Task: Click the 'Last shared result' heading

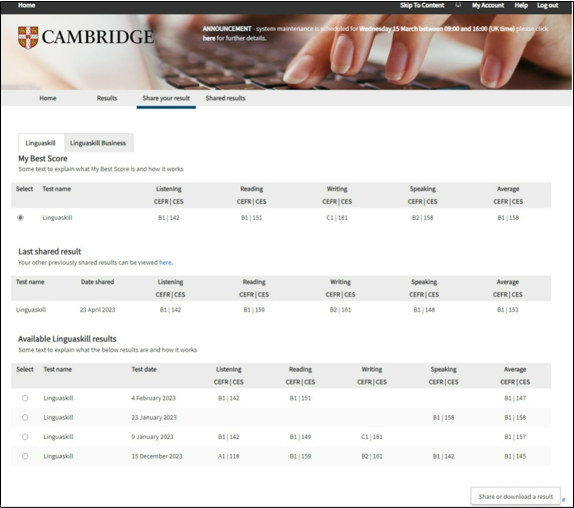Action: click(x=49, y=251)
